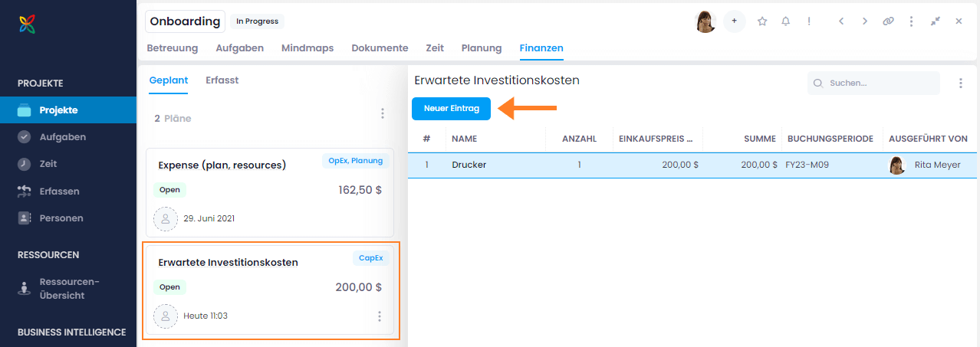Close the Onboarding project panel

point(959,21)
